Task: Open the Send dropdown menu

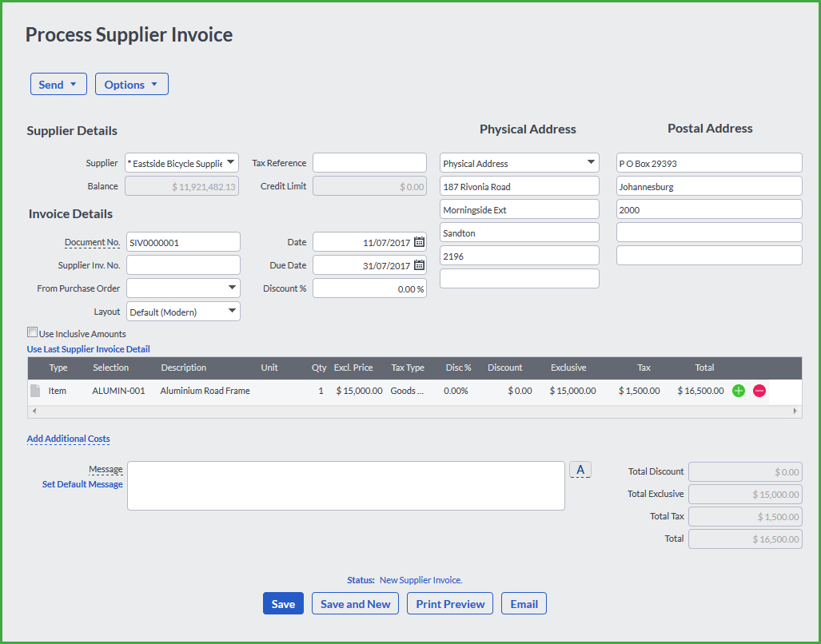Action: [58, 84]
